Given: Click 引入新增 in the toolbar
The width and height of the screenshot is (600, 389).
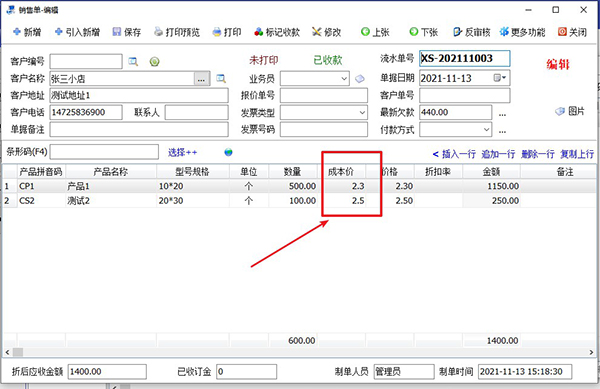Looking at the screenshot, I should pyautogui.click(x=77, y=32).
